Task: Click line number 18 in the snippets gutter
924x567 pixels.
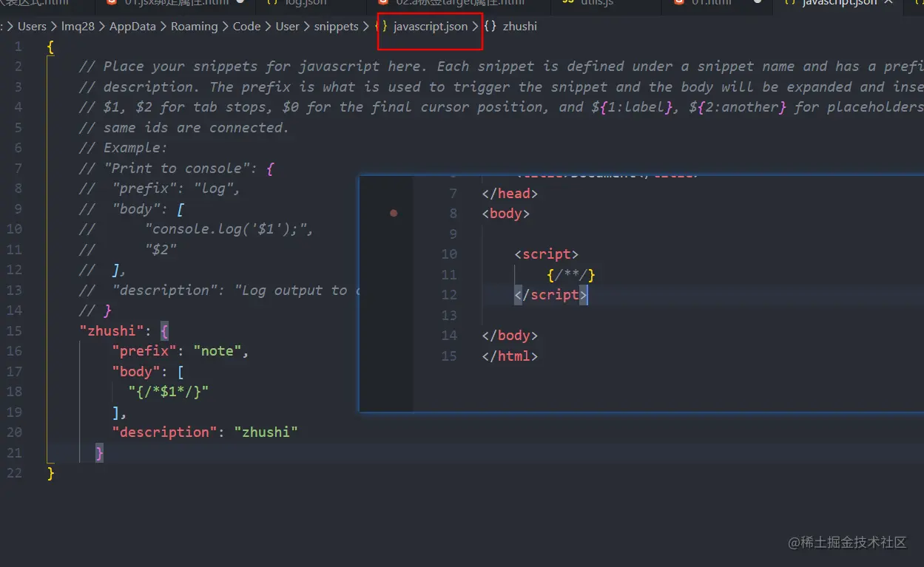Action: click(x=14, y=392)
